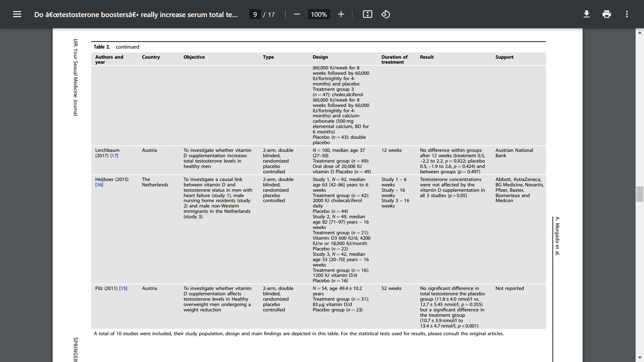Screen dimensions: 644x362
Task: Rotate the document counterclockwise
Action: (385, 14)
